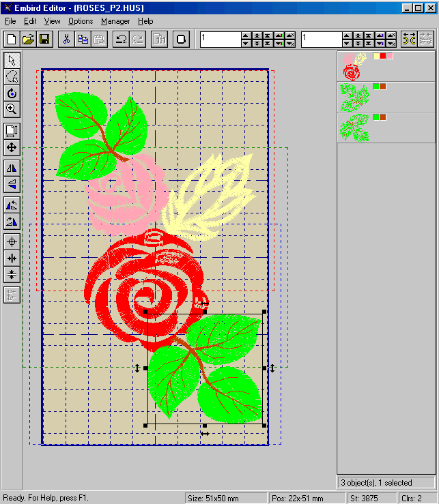
Task: Choose the rotate tool
Action: 12,93
